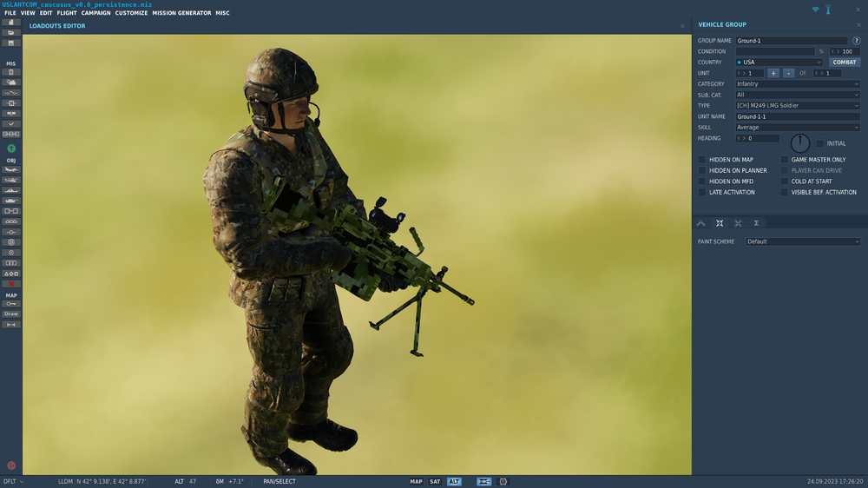The height and width of the screenshot is (488, 868).
Task: Select the ship group icon under OBJ
Action: [10, 190]
